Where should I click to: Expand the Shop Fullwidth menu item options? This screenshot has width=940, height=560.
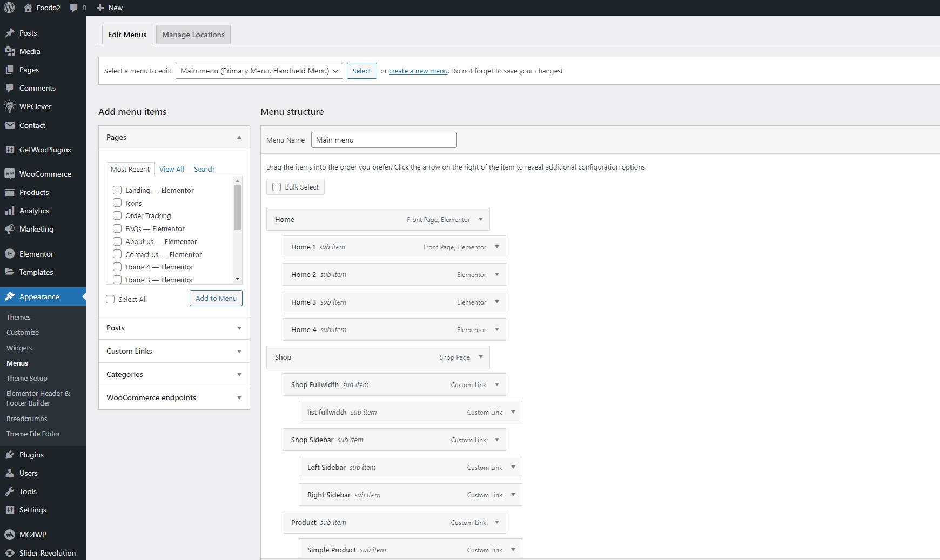pyautogui.click(x=496, y=384)
